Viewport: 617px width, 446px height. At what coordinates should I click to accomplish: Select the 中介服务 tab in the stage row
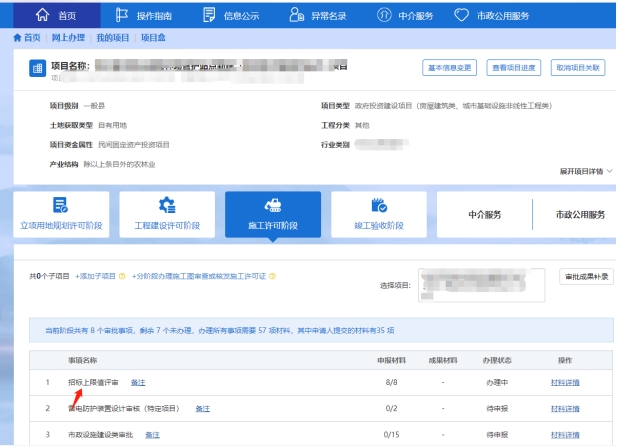tap(484, 215)
